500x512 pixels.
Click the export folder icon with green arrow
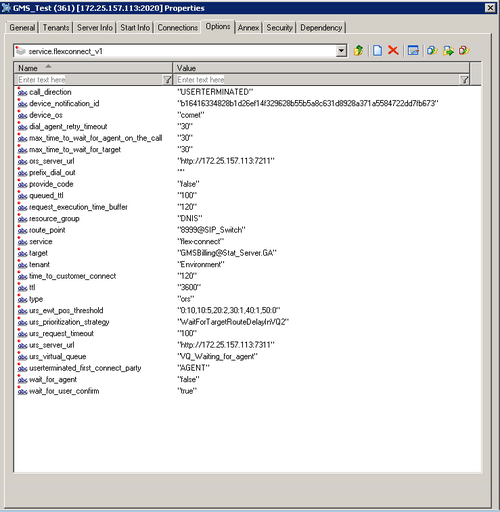coord(448,51)
